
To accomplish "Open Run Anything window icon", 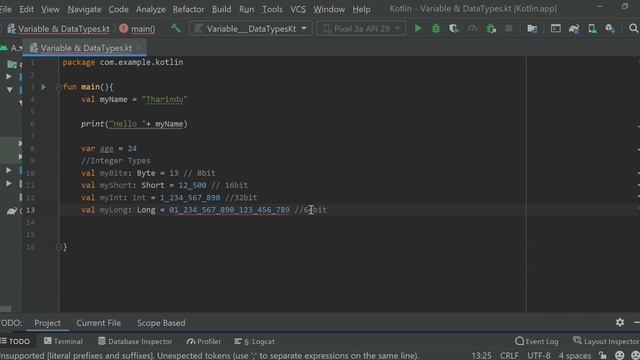I will [x=556, y=28].
